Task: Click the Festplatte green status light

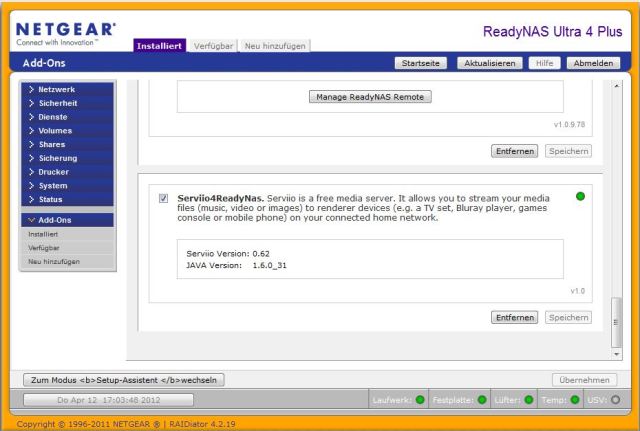Action: pyautogui.click(x=482, y=400)
